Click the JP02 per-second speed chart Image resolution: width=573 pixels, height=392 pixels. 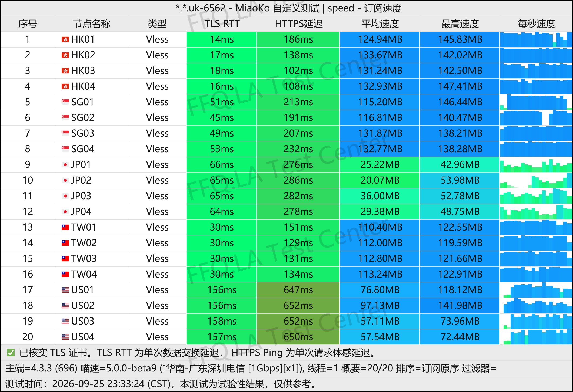tap(536, 180)
